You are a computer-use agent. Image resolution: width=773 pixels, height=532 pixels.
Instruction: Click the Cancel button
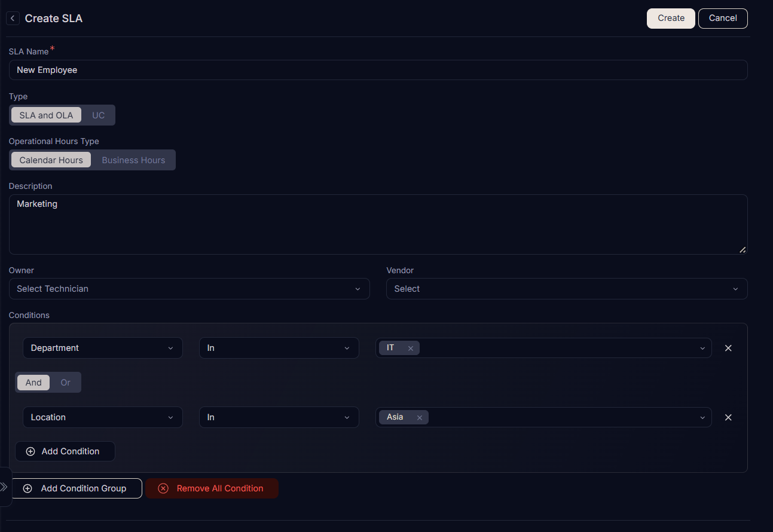pos(723,18)
